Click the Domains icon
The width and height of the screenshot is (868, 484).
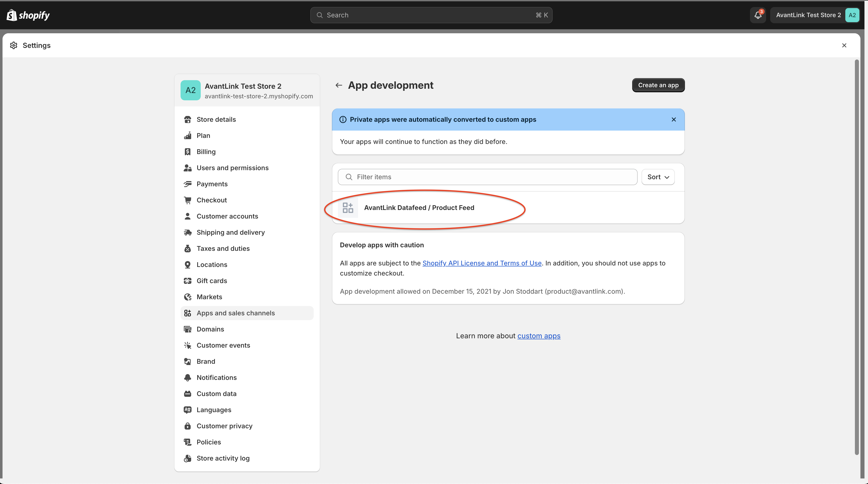pos(188,329)
